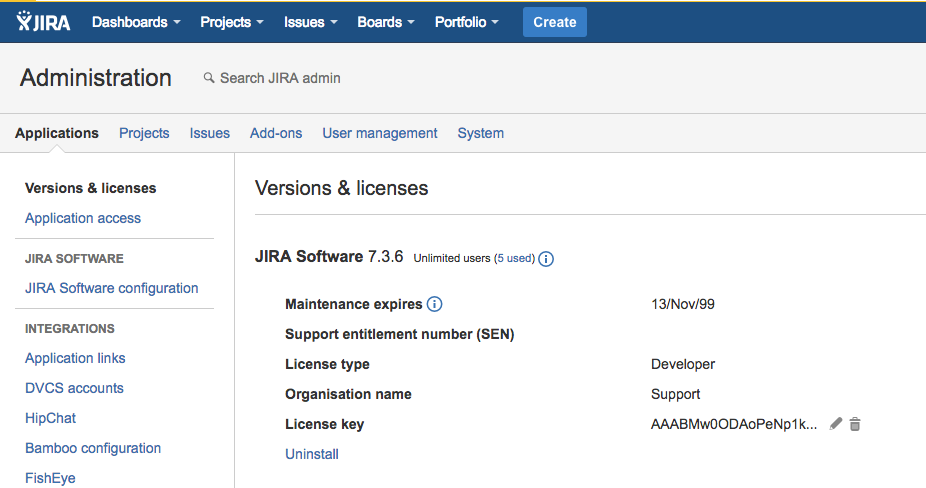Click the license key value AAABMw0ODAoPeNp1k...
The width and height of the screenshot is (926, 488).
(734, 424)
